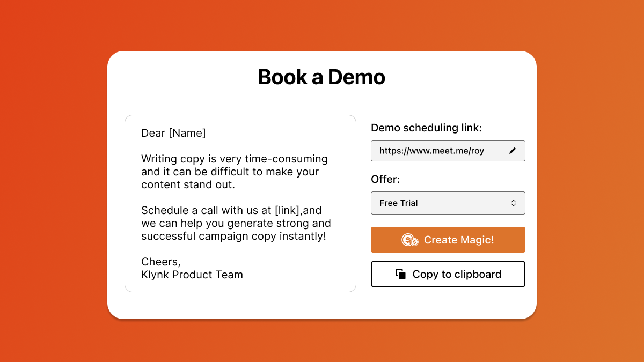Click the "Demo scheduling link:" label
The image size is (644, 362).
coord(427,128)
